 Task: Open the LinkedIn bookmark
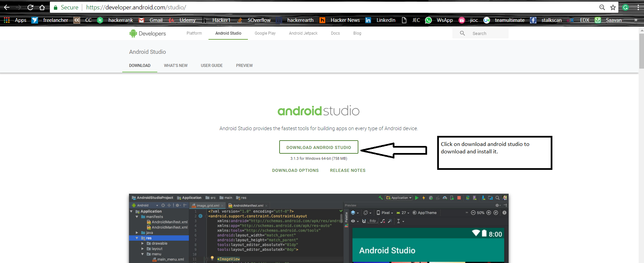380,20
